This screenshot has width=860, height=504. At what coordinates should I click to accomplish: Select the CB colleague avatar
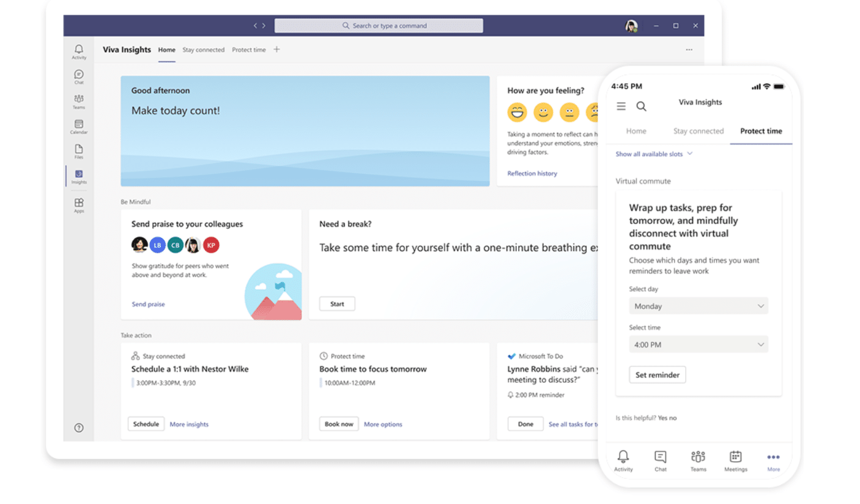176,245
